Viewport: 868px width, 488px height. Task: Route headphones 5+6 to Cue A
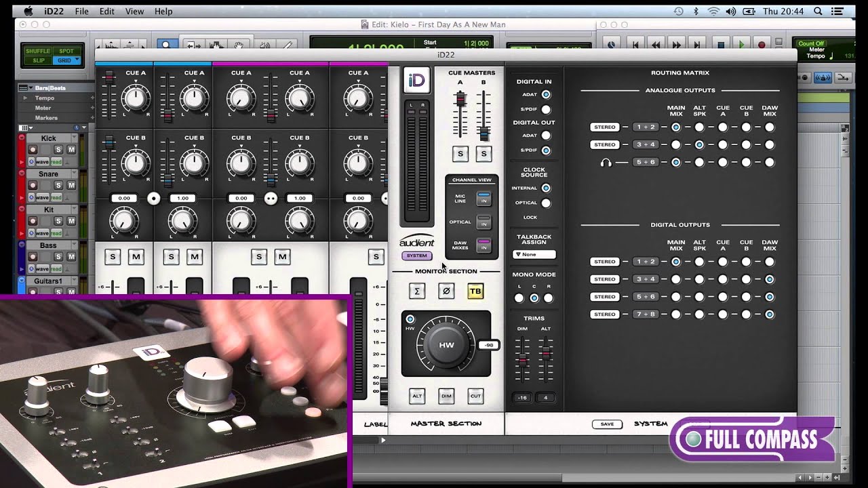pos(723,162)
